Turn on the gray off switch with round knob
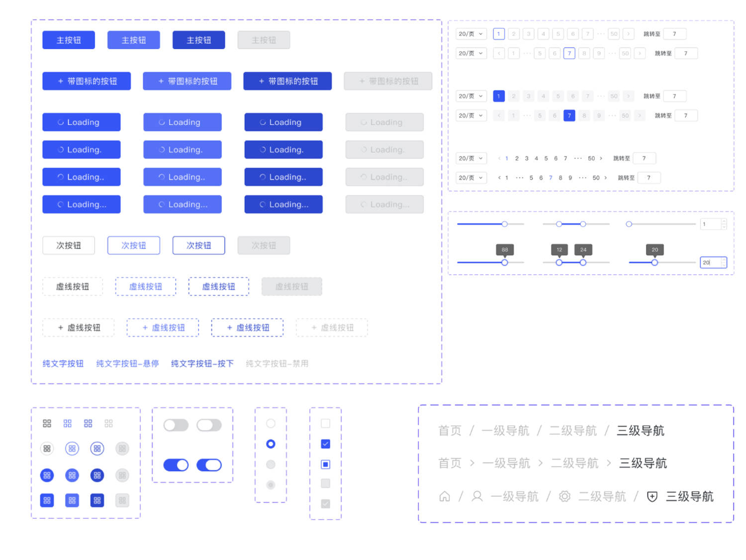 click(176, 425)
